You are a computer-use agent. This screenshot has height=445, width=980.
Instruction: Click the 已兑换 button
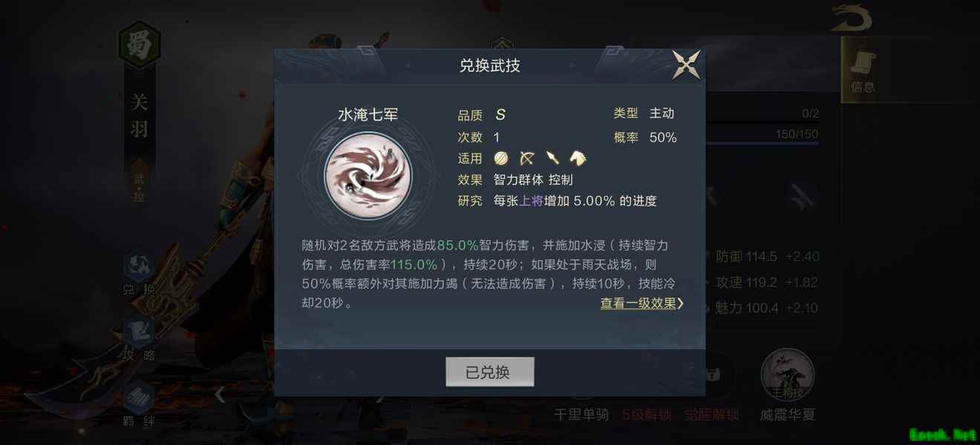(x=490, y=372)
